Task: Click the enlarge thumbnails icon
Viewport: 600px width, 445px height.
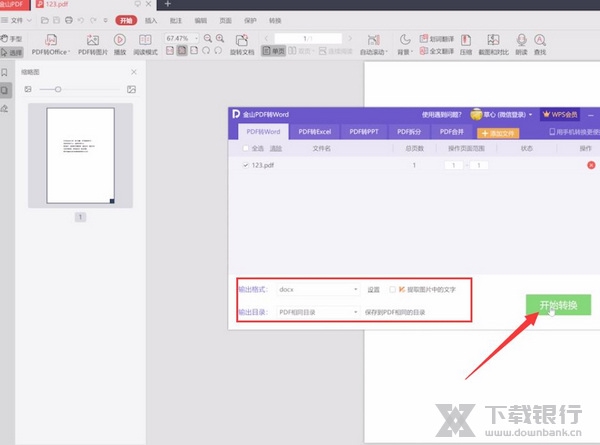Action: tap(131, 90)
